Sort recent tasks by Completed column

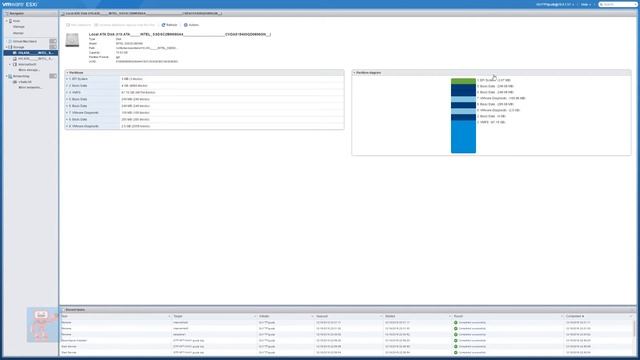[598, 316]
